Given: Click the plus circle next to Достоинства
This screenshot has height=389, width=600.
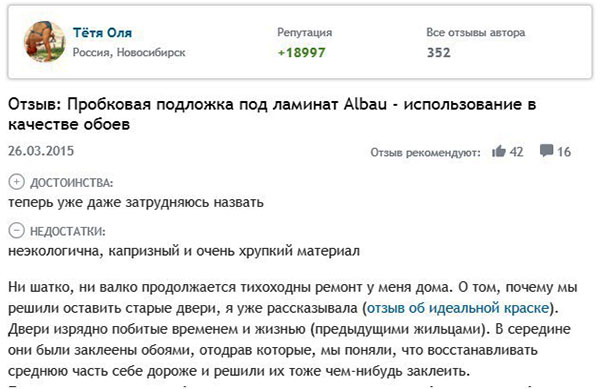Looking at the screenshot, I should (16, 182).
